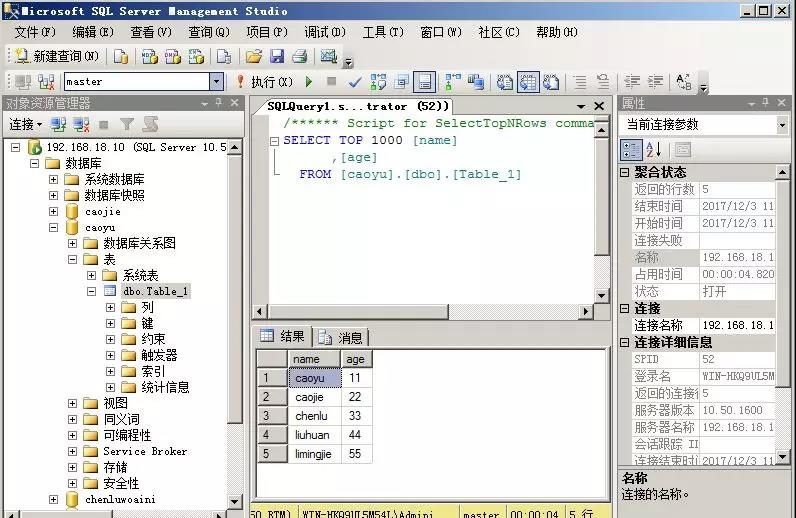Click Disconnect icon in Object Explorer toolbar
The height and width of the screenshot is (518, 796).
[x=80, y=124]
